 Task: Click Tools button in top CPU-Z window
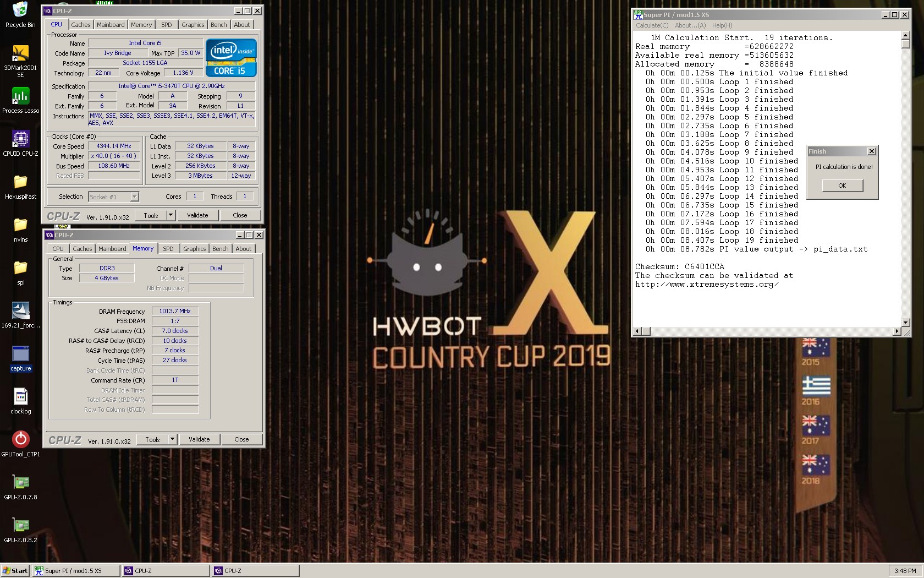[151, 215]
